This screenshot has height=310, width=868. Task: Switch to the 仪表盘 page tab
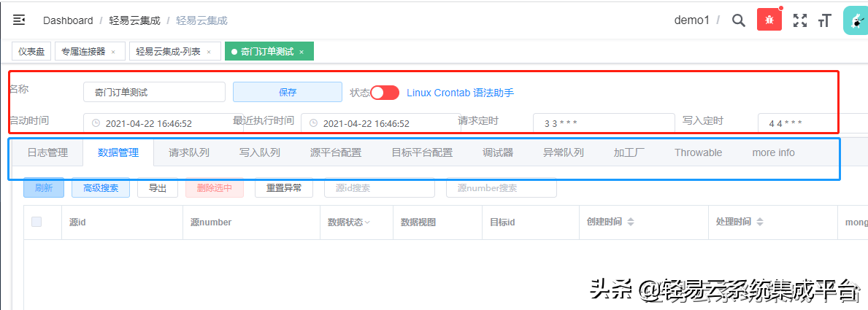(31, 52)
